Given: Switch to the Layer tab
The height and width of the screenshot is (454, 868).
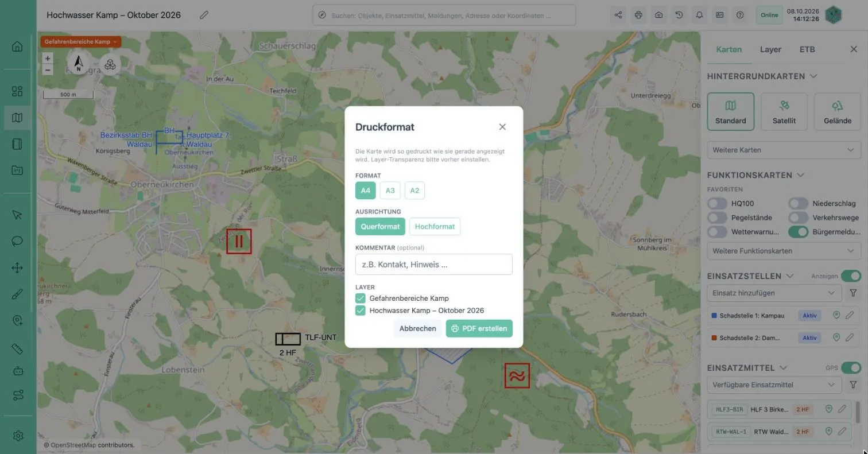Looking at the screenshot, I should (x=770, y=49).
